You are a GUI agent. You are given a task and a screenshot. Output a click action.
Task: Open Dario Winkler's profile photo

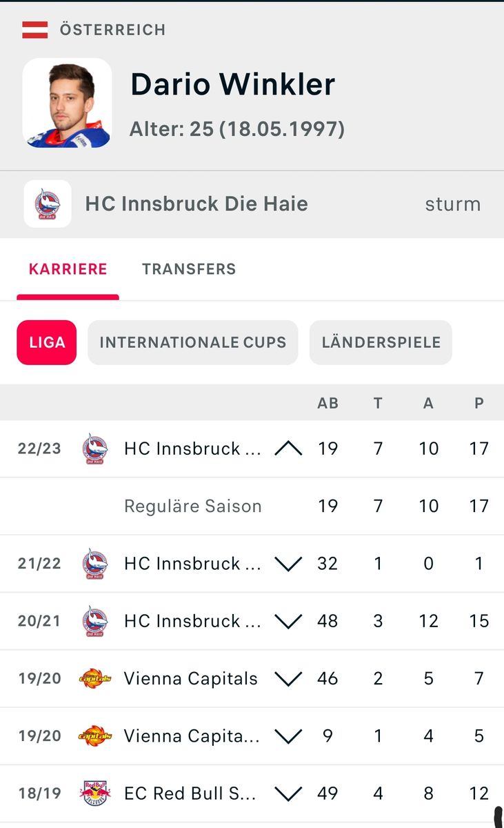coord(68,103)
